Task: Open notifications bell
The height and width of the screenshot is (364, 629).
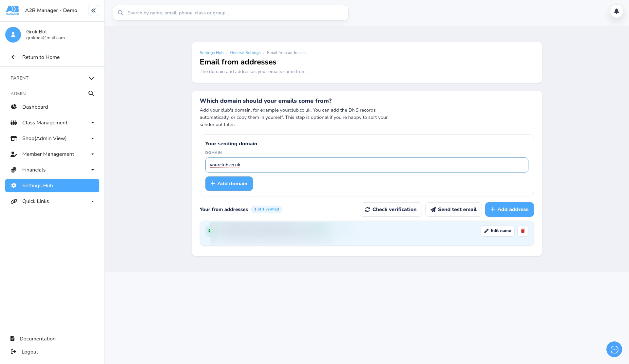Action: click(616, 11)
